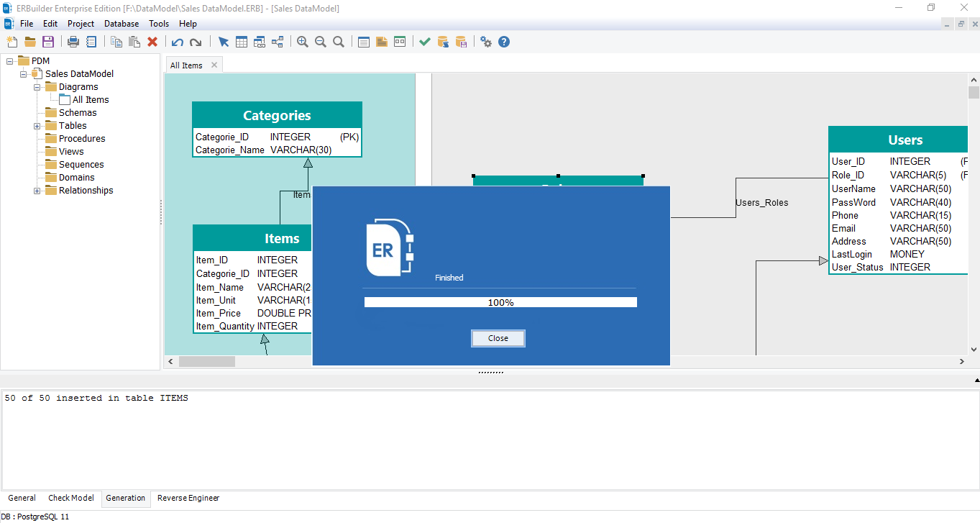Expand the Relationships folder
980x523 pixels.
[36, 190]
